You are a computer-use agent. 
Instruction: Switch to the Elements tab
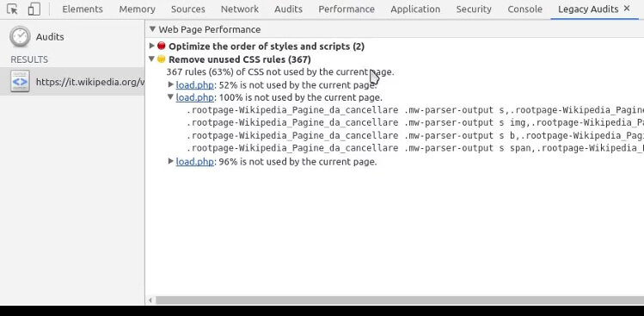tap(83, 9)
